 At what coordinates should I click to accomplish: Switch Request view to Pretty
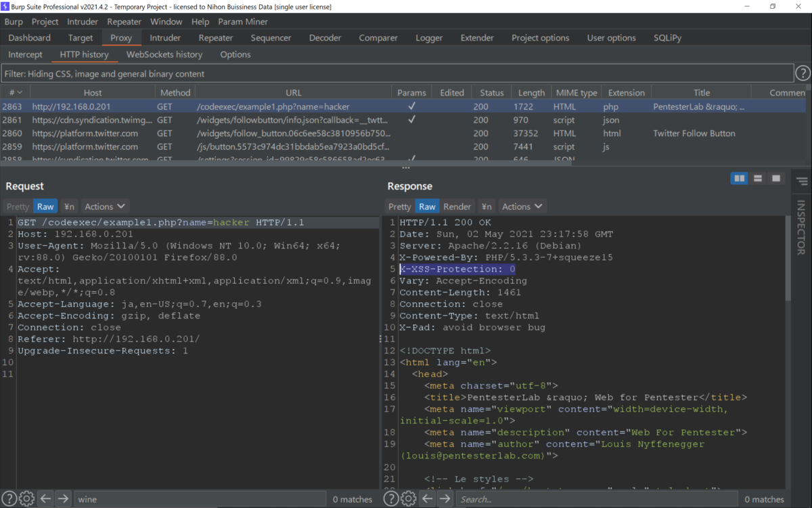(18, 207)
